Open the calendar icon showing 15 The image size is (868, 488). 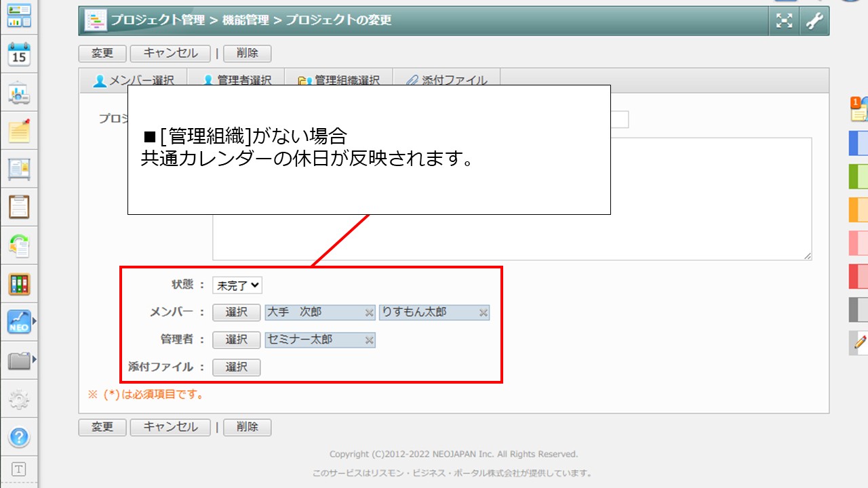[19, 55]
